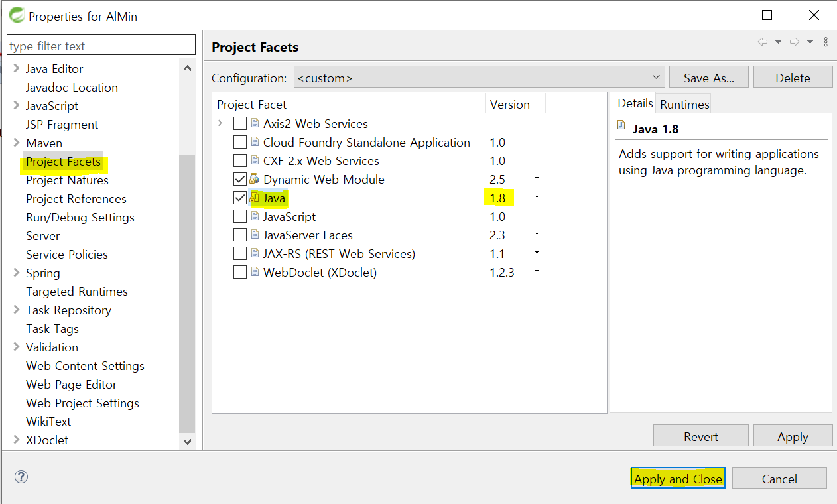837x504 pixels.
Task: Open Dynamic Web Module version dropdown
Action: (x=537, y=178)
